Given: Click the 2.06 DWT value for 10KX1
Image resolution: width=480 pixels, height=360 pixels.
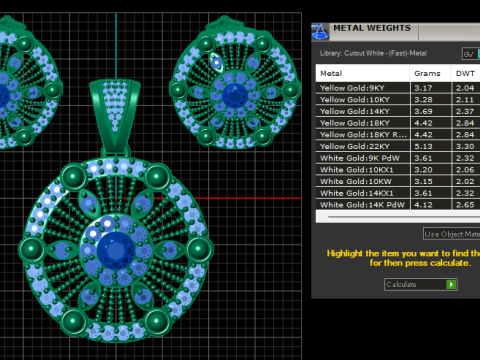Looking at the screenshot, I should tap(465, 170).
